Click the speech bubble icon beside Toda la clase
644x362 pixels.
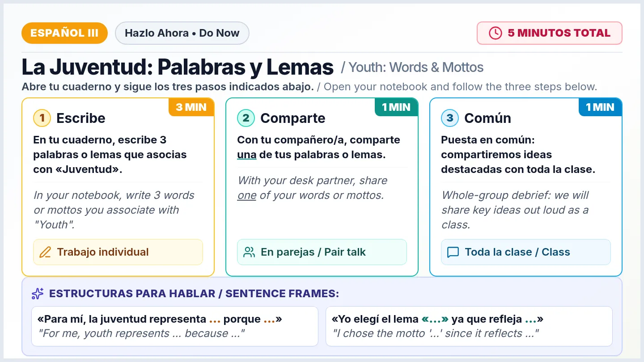click(453, 252)
